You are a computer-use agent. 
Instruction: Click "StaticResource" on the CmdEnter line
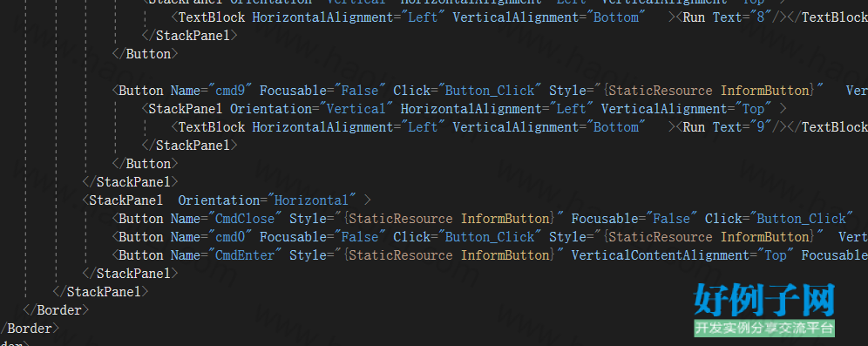pos(401,255)
